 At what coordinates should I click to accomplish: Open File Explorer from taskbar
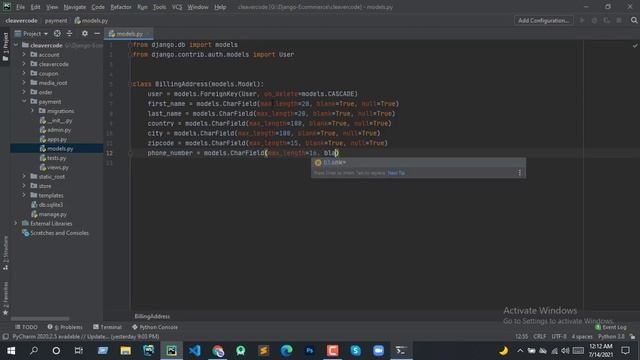(x=125, y=351)
